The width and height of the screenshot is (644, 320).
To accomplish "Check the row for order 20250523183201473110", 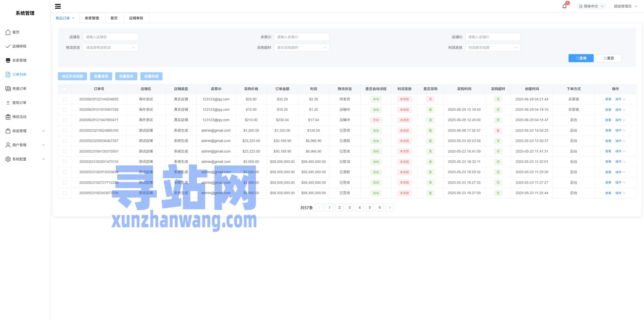I will pos(65,162).
